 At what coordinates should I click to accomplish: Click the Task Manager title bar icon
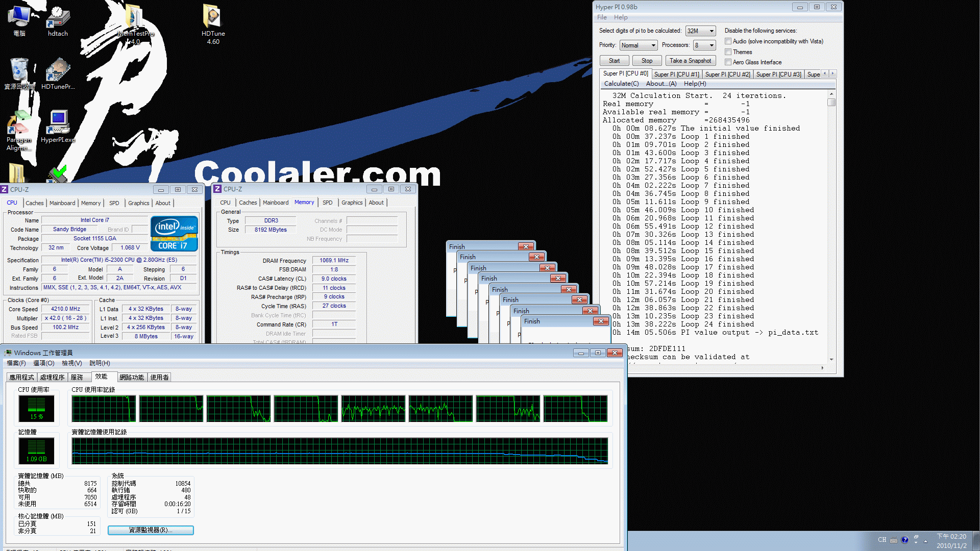8,353
